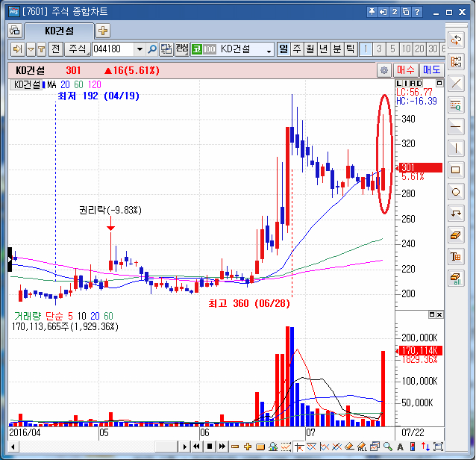Switch chart to weekly (주) period
Image resolution: width=476 pixels, height=460 pixels.
(x=297, y=49)
